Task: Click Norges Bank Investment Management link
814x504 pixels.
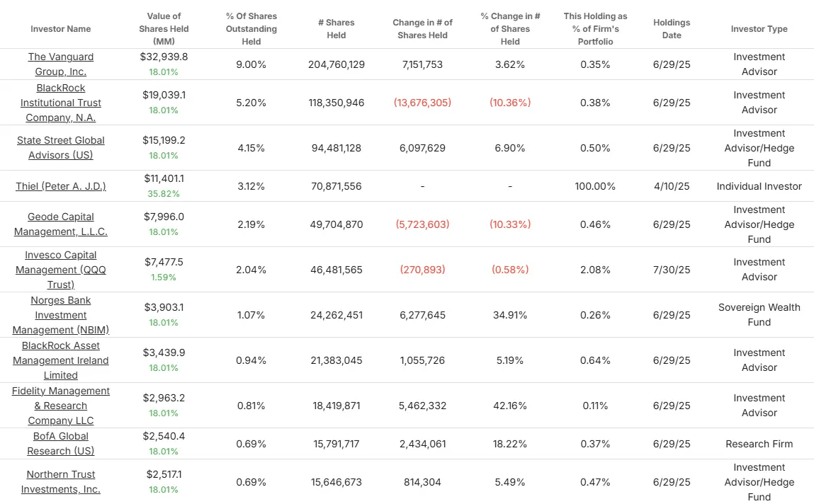Action: [x=61, y=315]
